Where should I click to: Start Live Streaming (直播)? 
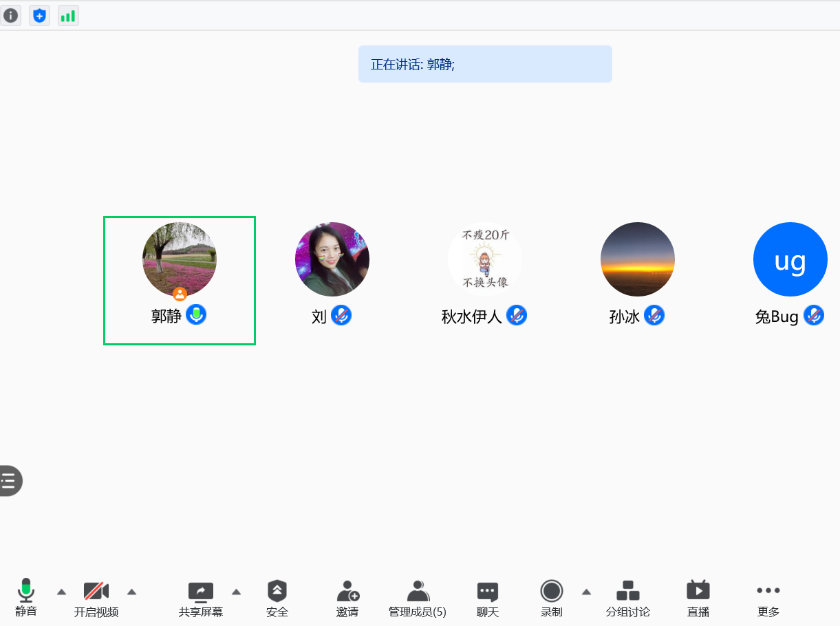tap(698, 598)
